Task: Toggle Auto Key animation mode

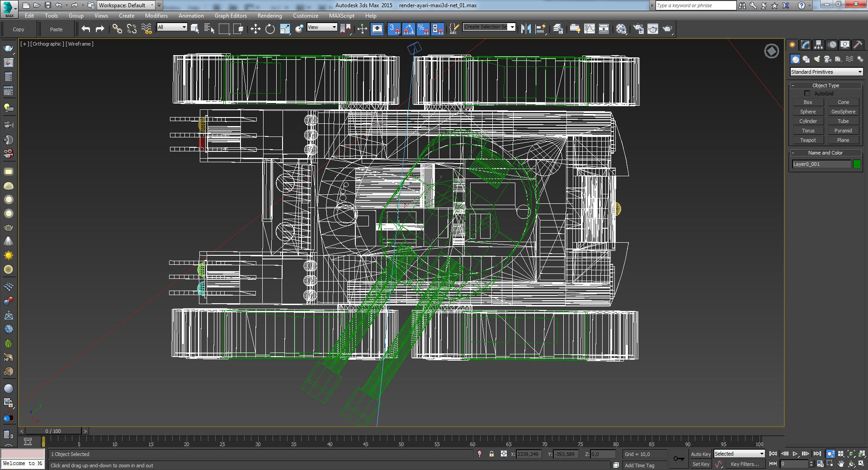Action: coord(700,454)
